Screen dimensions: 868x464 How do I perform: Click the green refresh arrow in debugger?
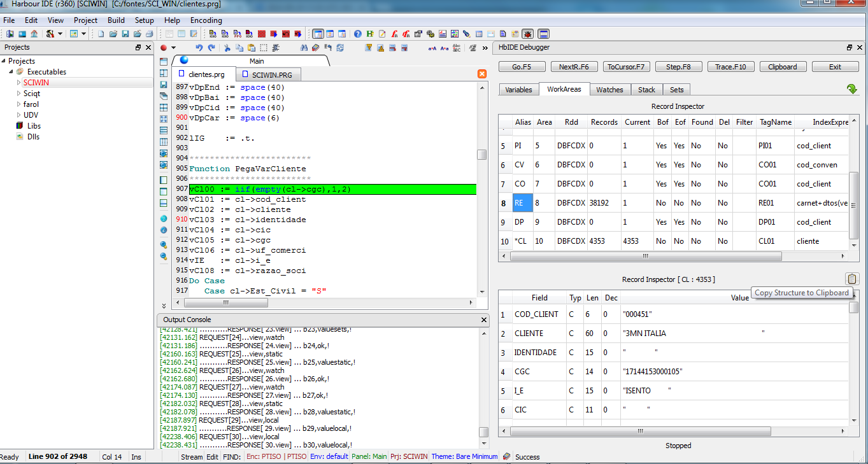point(852,89)
